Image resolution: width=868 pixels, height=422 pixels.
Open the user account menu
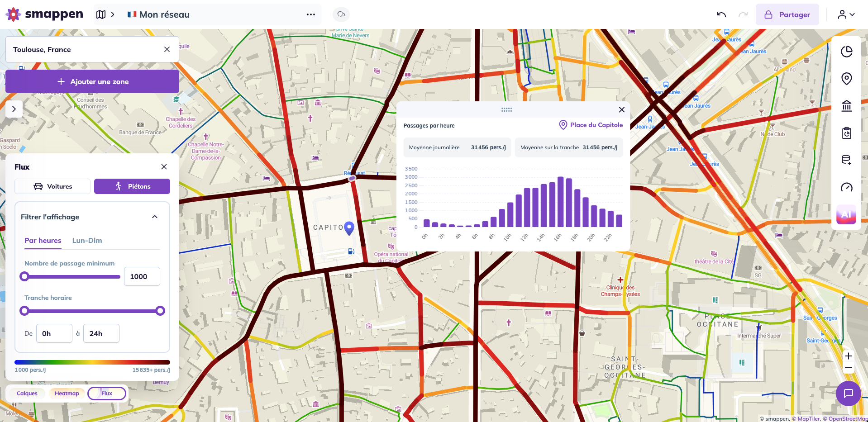[x=846, y=14]
